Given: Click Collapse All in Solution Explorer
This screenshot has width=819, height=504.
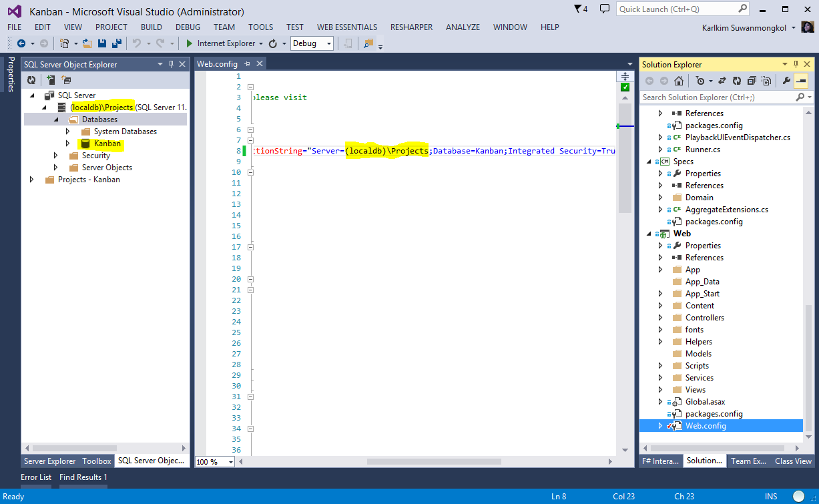Looking at the screenshot, I should pos(752,81).
